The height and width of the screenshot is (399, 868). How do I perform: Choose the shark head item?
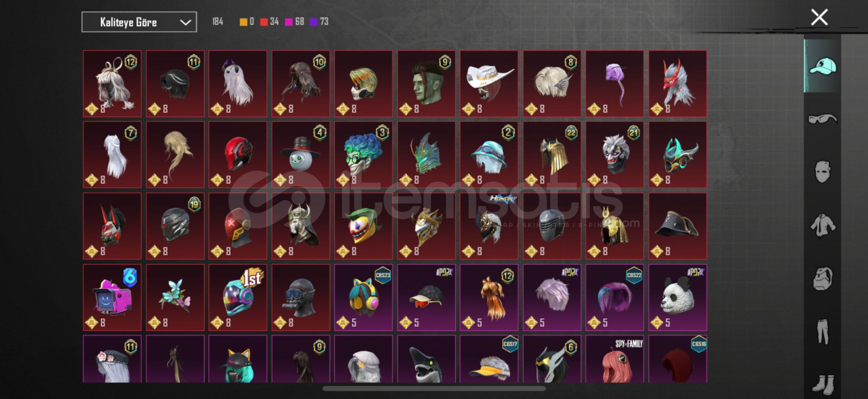click(426, 359)
